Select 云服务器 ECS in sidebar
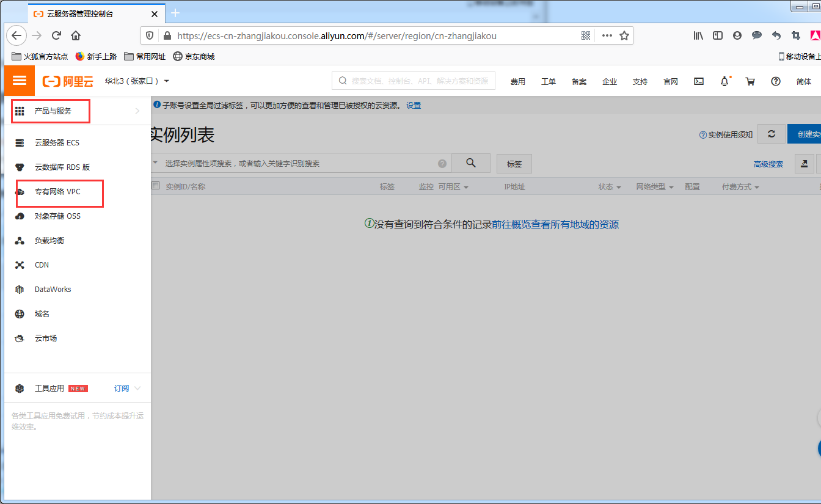 pos(57,143)
